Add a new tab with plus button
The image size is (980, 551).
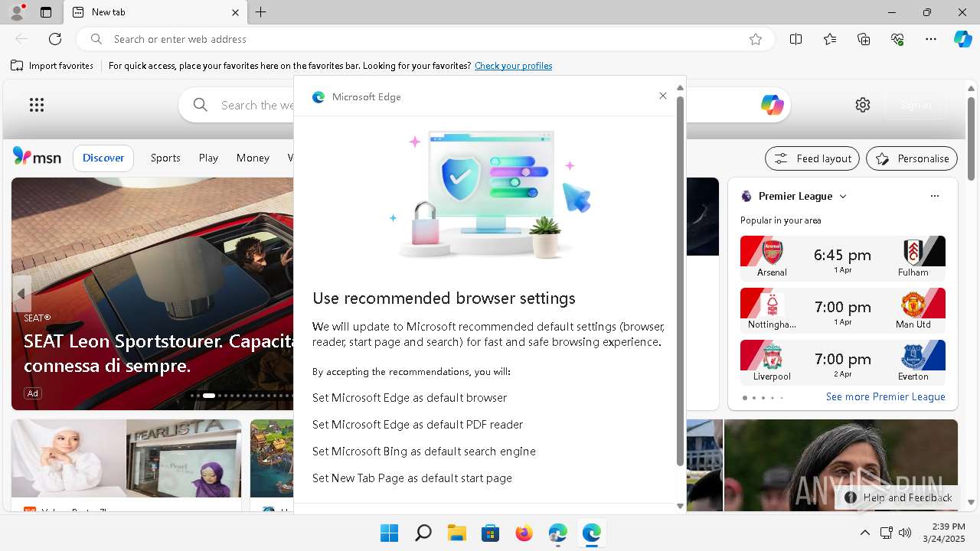[x=261, y=12]
